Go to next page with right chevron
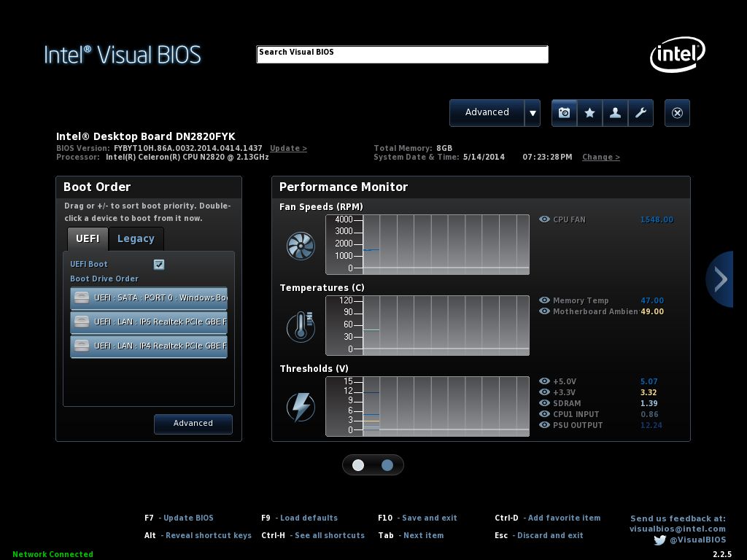 click(720, 279)
